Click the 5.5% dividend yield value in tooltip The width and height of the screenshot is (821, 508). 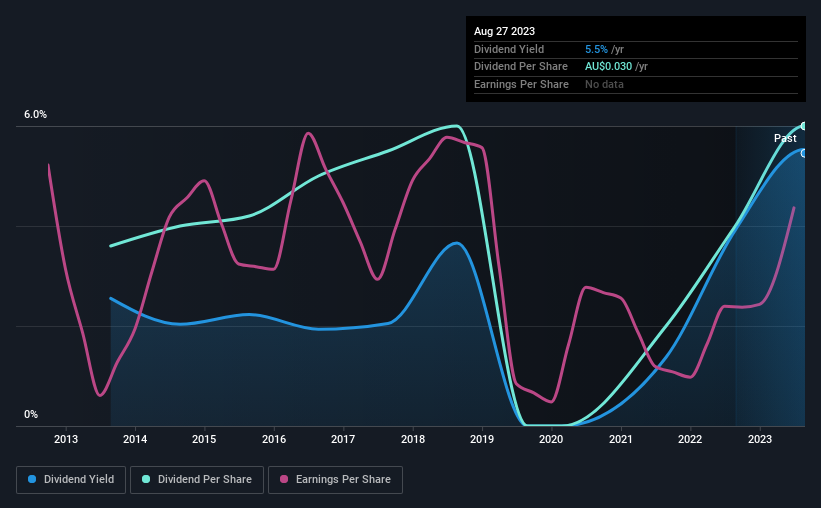[x=596, y=49]
